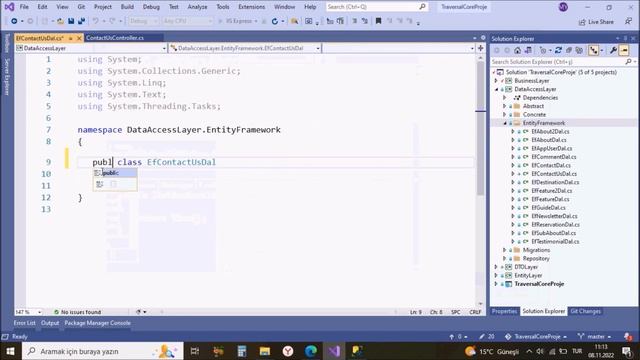Expand the Abstract folder
This screenshot has width=640, height=360.
click(x=505, y=106)
